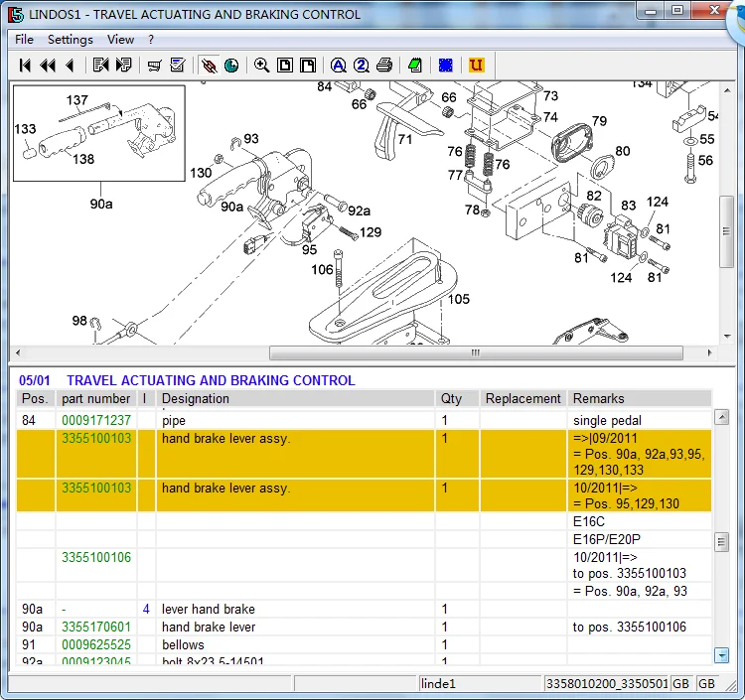Screen dimensions: 745x700
Task: Click callout 79 on the diagram
Action: point(599,121)
